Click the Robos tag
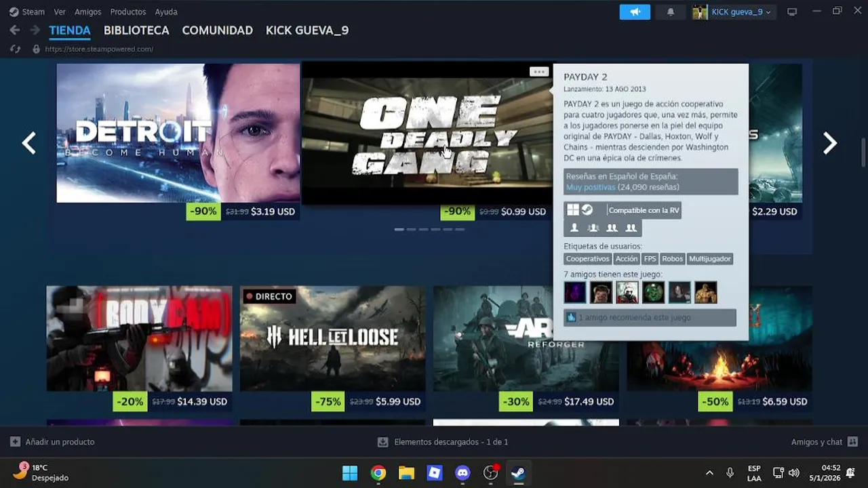868x488 pixels. pos(673,259)
